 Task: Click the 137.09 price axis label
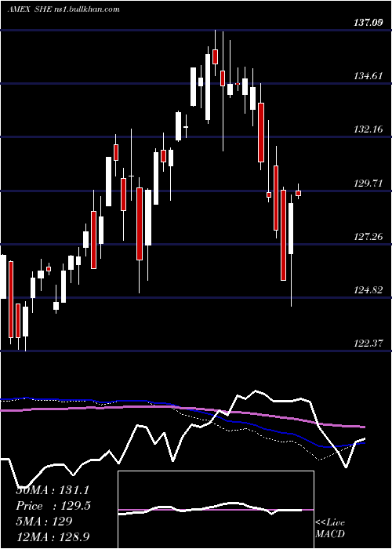coord(368,23)
